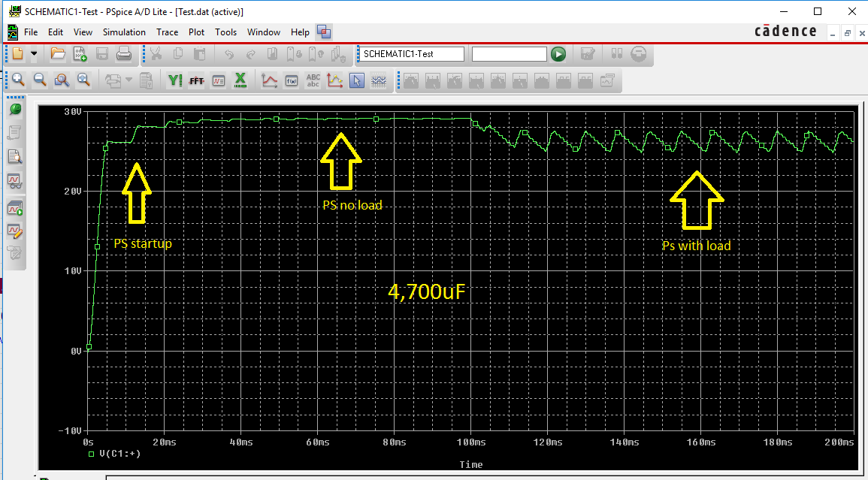The height and width of the screenshot is (480, 868).
Task: Open the Tools menu
Action: pos(226,32)
